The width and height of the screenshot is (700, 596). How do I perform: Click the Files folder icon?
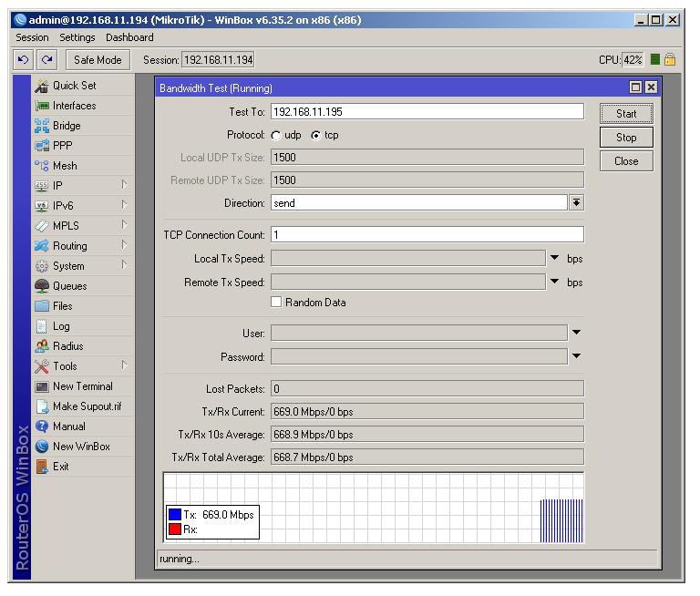(41, 306)
